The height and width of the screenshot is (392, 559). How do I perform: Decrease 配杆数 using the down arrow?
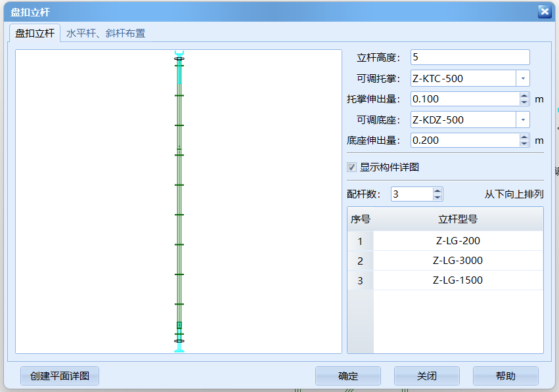[437, 198]
